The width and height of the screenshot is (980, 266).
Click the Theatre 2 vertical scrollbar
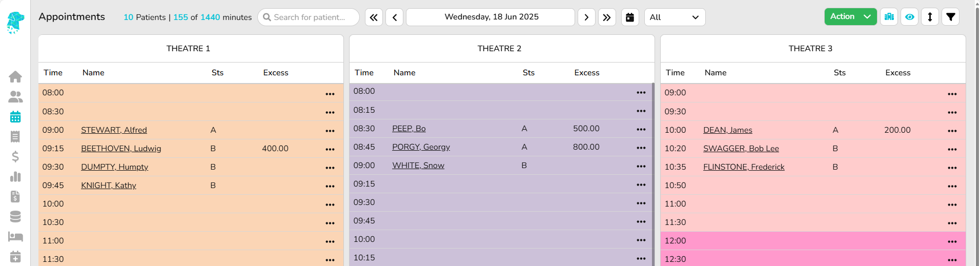coord(653,174)
